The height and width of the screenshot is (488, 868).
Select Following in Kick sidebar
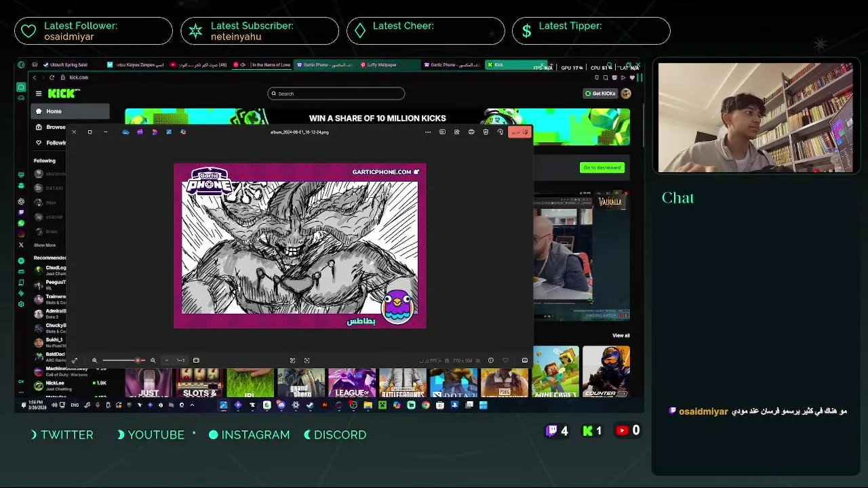pos(50,142)
